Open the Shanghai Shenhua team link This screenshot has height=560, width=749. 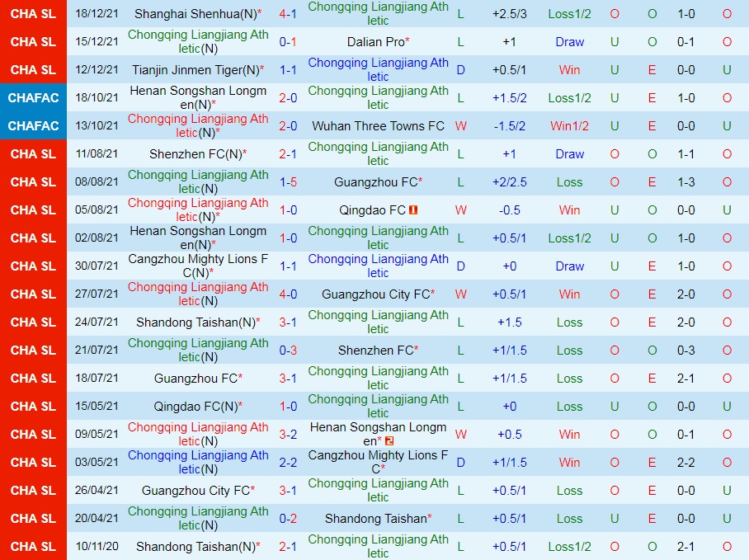point(198,13)
